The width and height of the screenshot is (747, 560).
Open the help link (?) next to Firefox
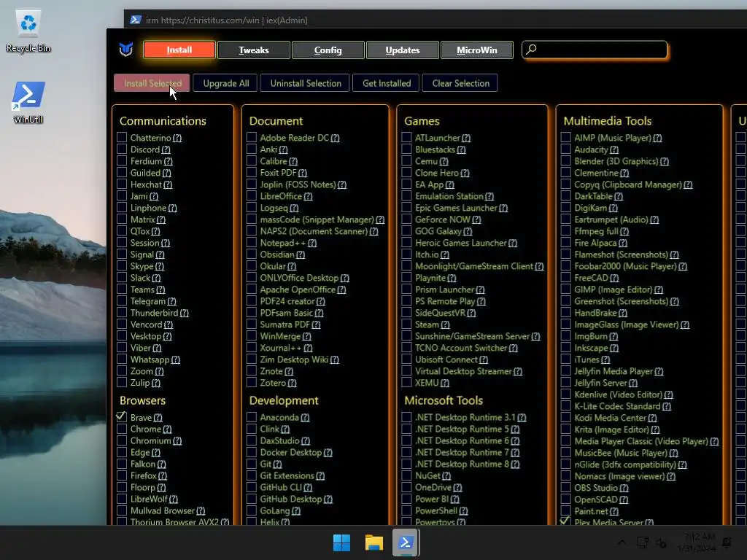(163, 475)
